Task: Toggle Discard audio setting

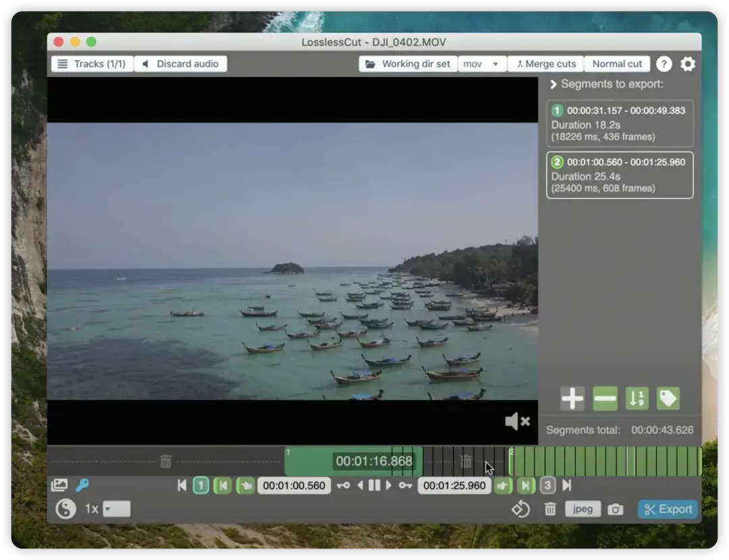Action: [x=180, y=64]
